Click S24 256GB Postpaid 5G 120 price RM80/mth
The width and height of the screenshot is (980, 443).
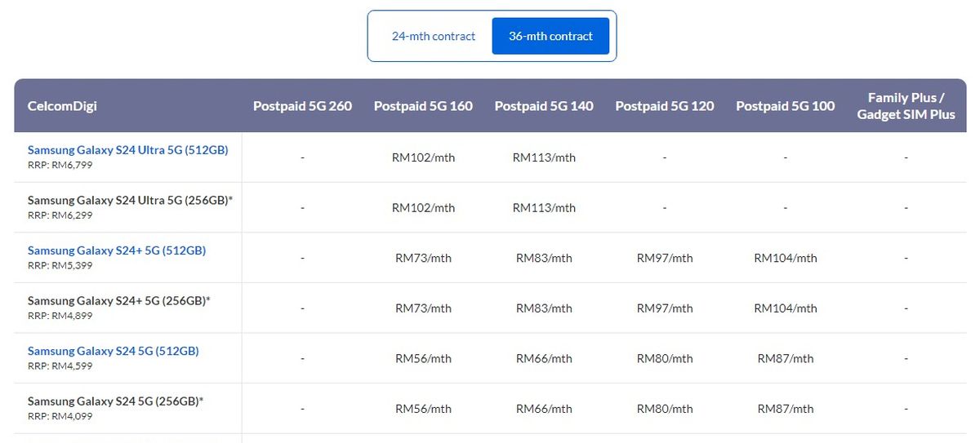point(665,408)
